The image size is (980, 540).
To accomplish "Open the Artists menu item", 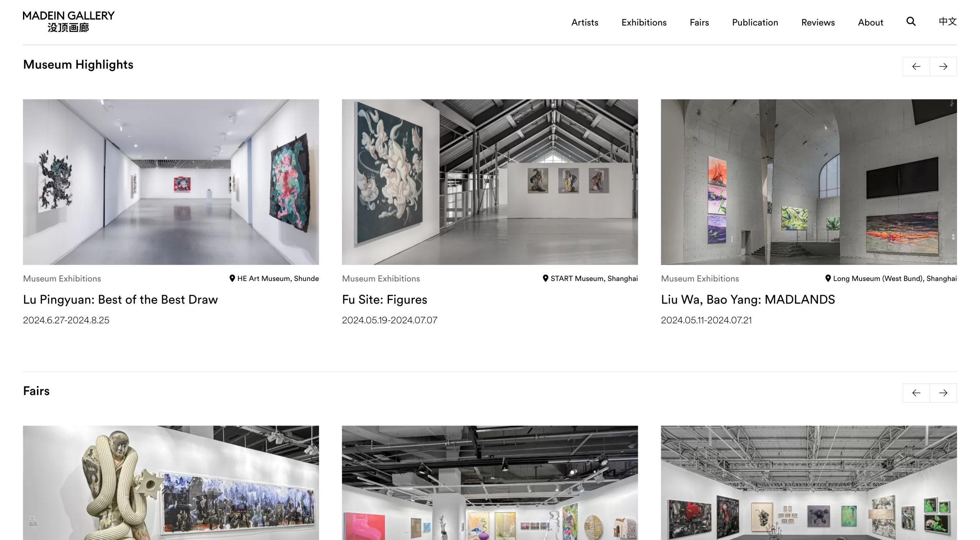I will [x=585, y=22].
